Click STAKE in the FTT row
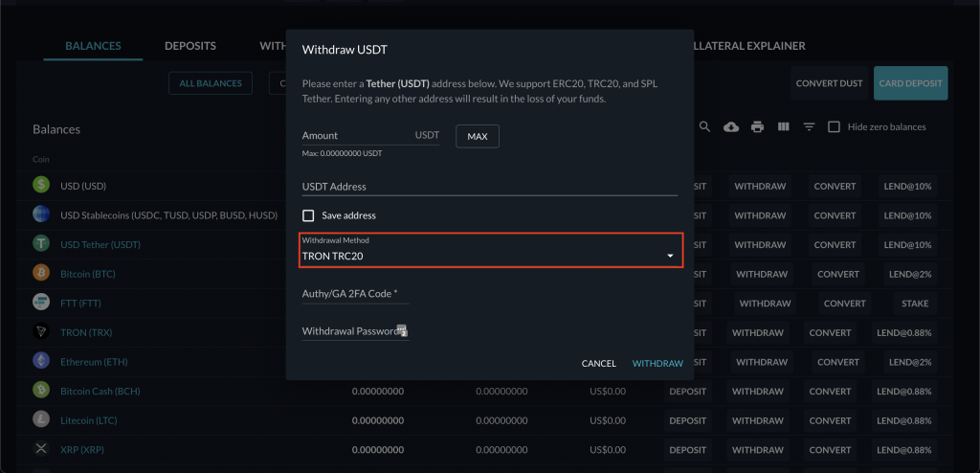The height and width of the screenshot is (473, 980). point(915,304)
